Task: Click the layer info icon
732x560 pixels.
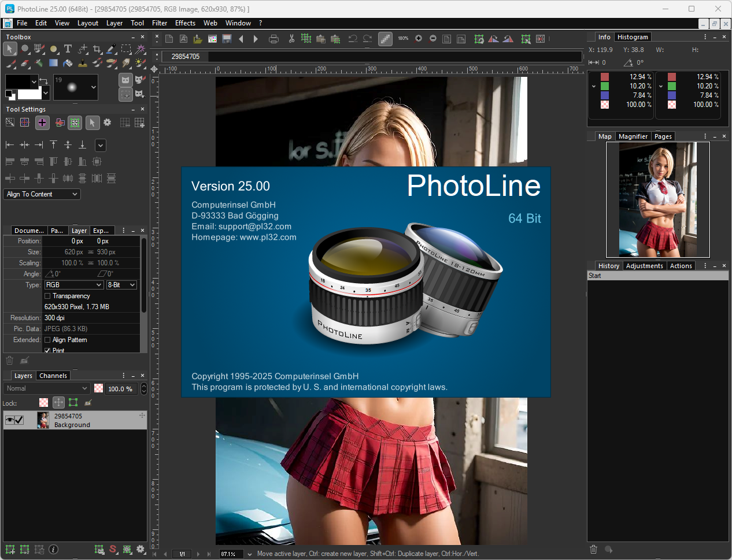Action: [54, 550]
